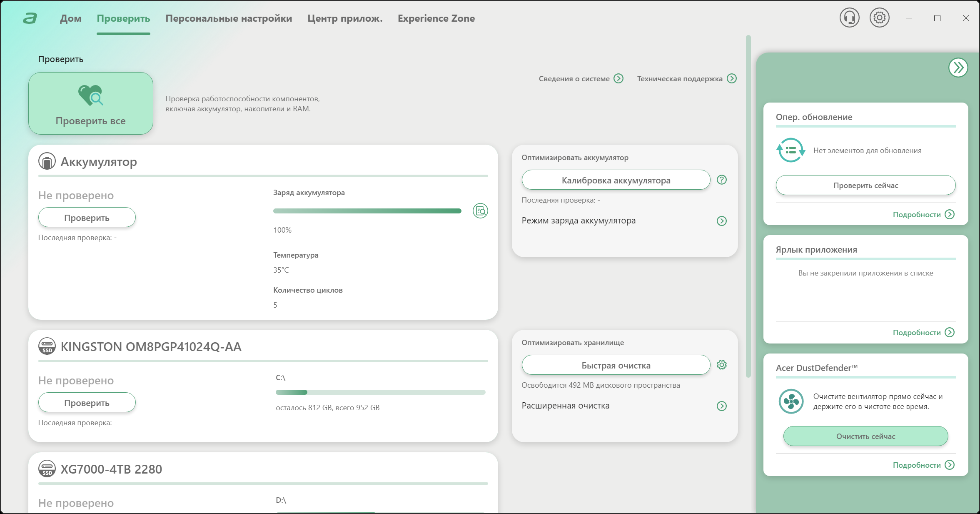Open battery charge details report icon

point(480,211)
